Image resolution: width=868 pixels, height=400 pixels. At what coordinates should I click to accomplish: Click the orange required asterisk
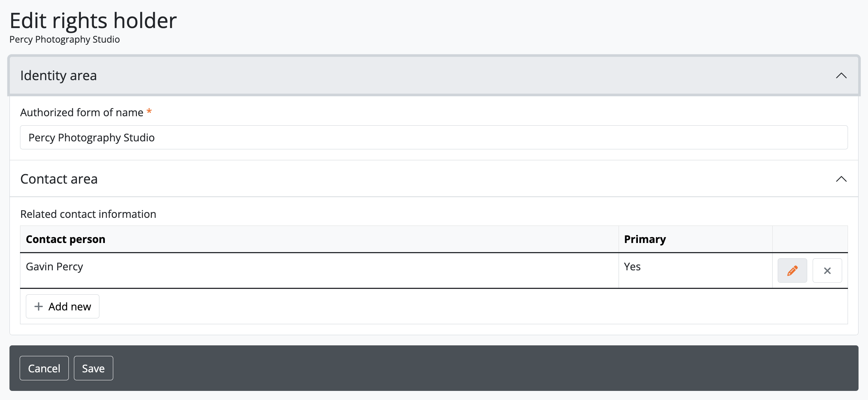[149, 112]
